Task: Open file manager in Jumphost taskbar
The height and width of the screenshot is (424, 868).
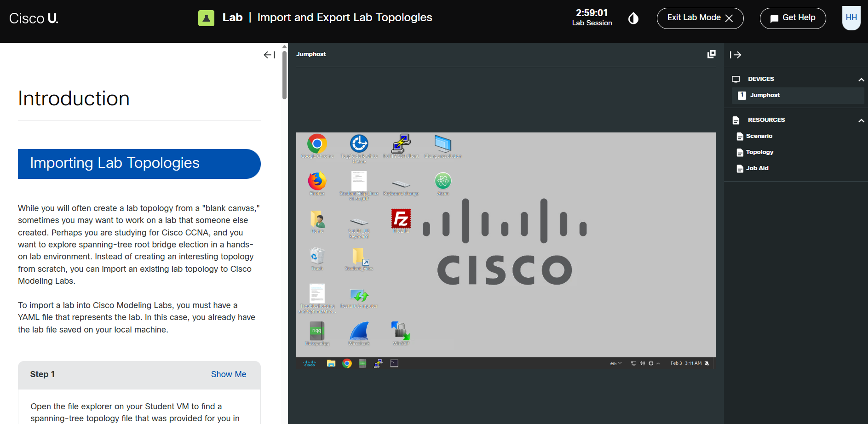Action: point(331,363)
